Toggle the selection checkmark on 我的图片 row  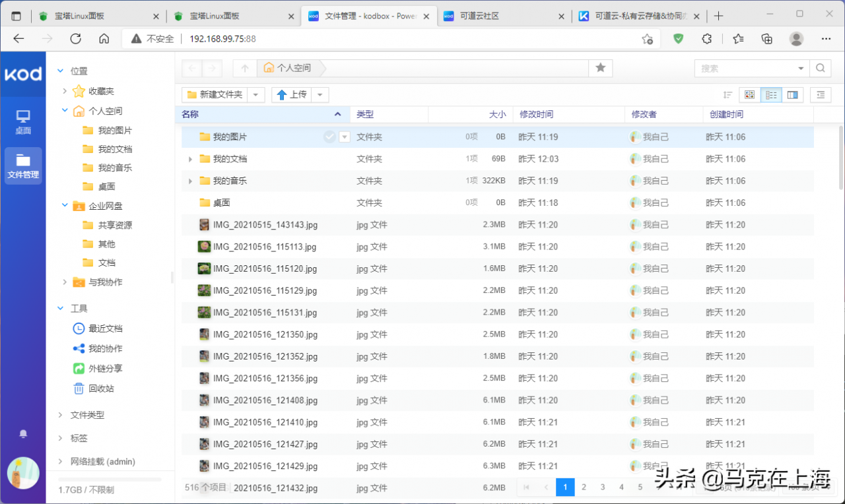pos(329,137)
